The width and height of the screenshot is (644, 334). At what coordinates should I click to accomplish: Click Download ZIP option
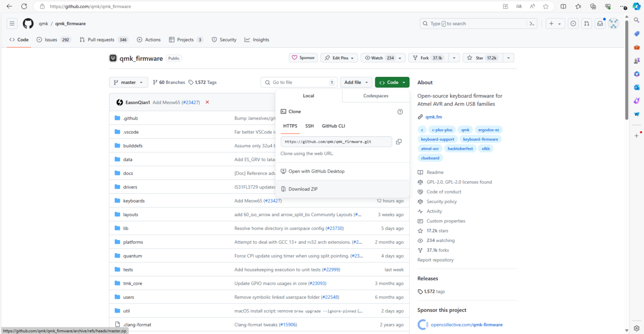tap(303, 189)
